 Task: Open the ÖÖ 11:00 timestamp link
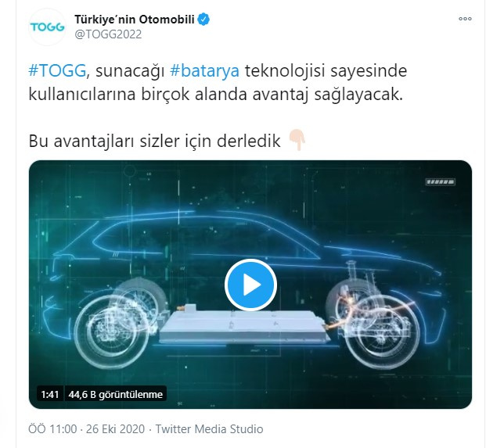(52, 429)
